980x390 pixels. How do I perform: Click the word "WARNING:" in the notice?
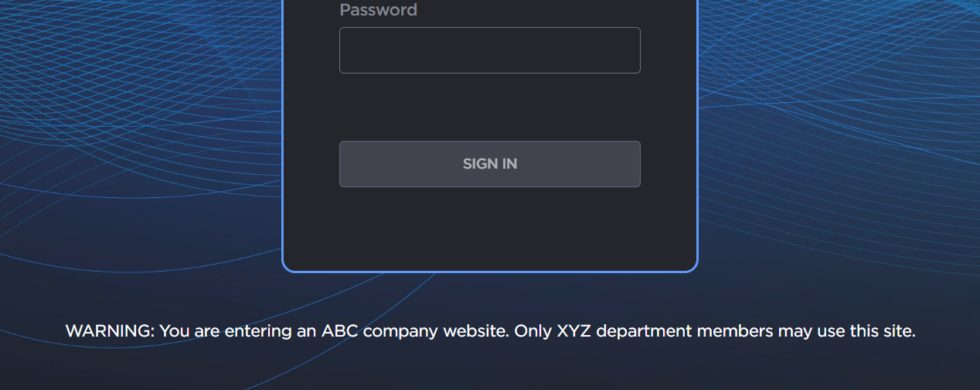(110, 331)
